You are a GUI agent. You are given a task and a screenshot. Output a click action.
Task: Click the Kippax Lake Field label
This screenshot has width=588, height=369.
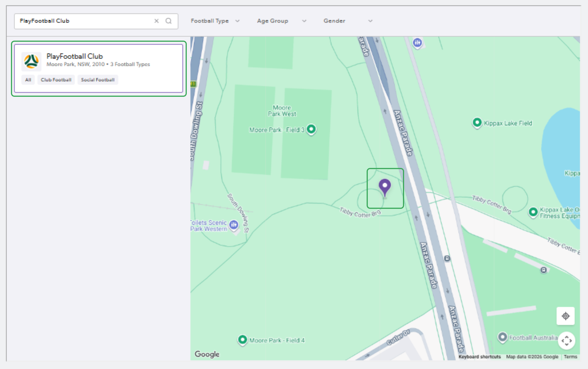[508, 123]
